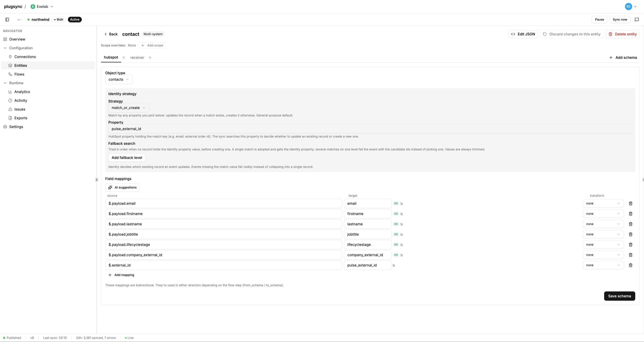The image size is (644, 342).
Task: Open the Exelab workspace dropdown
Action: pos(42,7)
